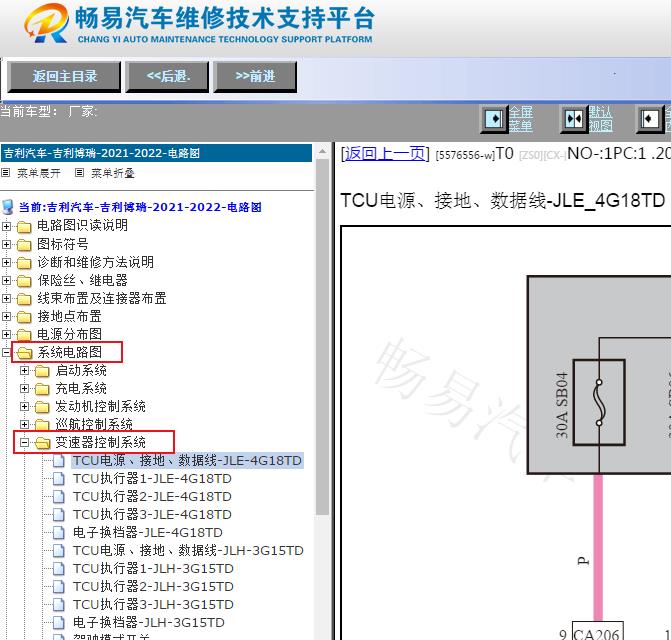
Task: Open the 电子换档器-JLE-4G18TD diagram
Action: (148, 532)
